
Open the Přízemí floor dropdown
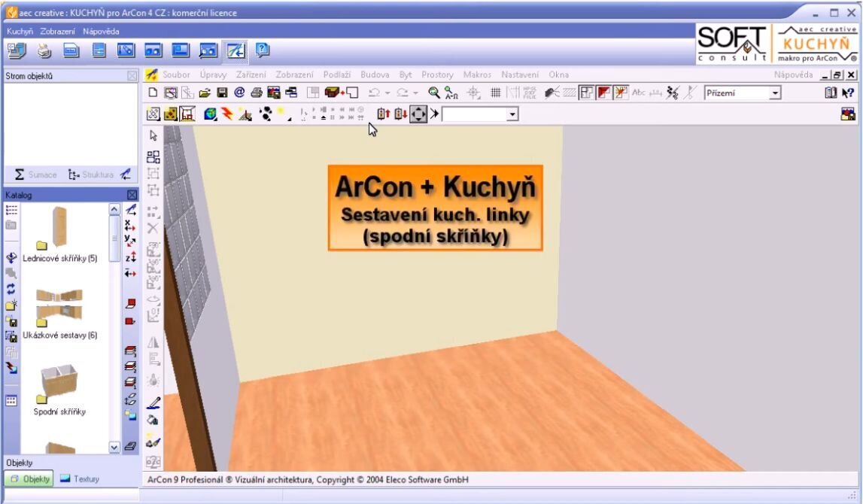(776, 93)
